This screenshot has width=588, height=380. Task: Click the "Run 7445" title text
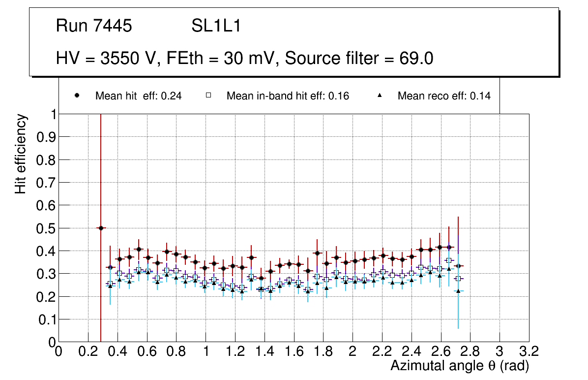point(94,26)
